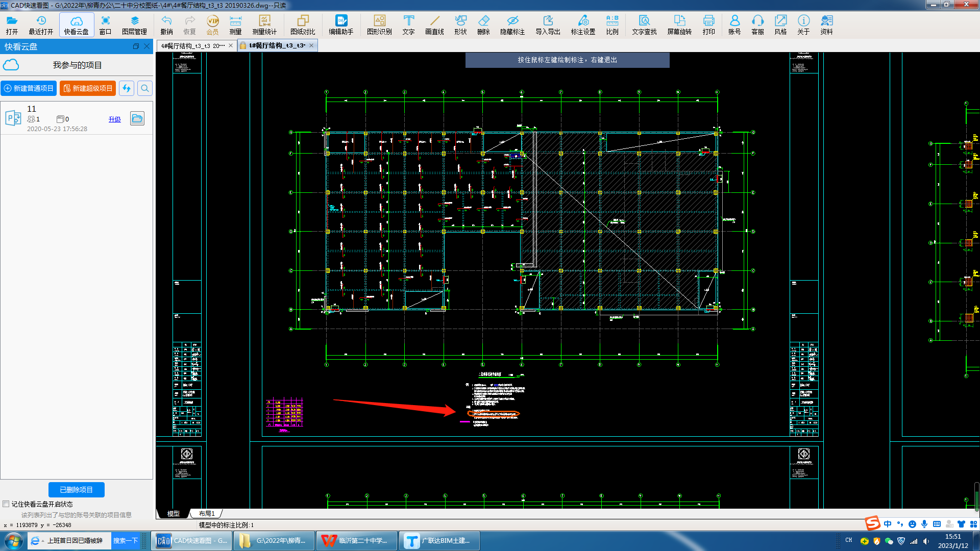Screen dimensions: 980x551
Task: Click 新建超级项目 button
Action: [88, 88]
